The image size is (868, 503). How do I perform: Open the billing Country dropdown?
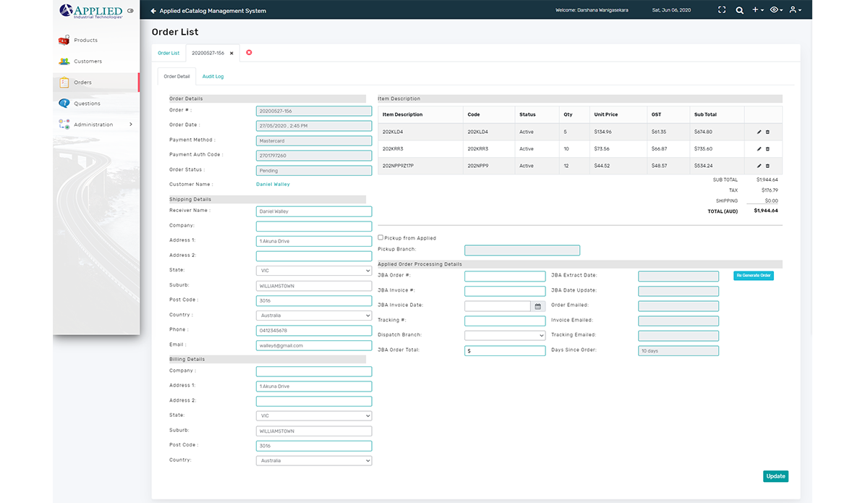[313, 460]
